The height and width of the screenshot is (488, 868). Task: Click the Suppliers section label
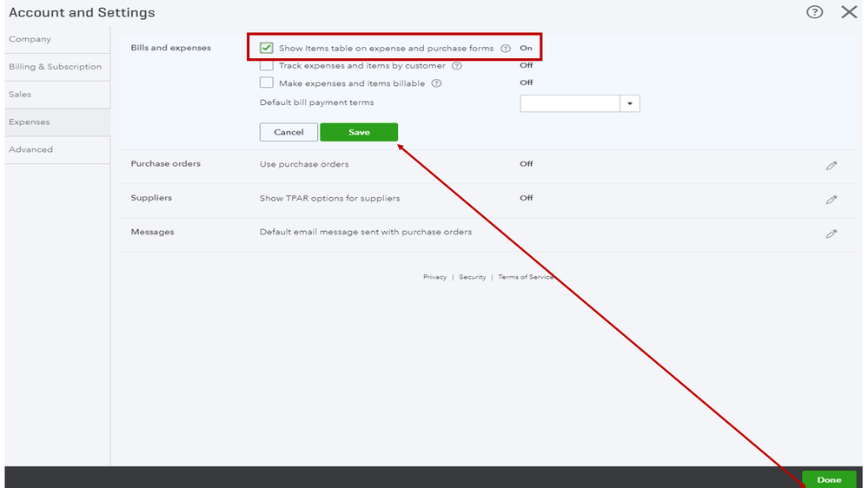151,198
